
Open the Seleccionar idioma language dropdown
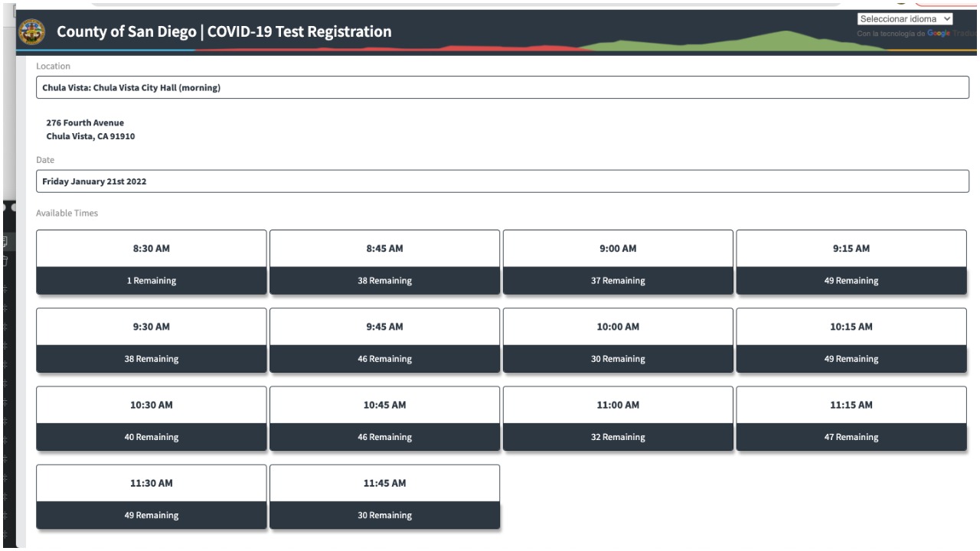pos(904,18)
